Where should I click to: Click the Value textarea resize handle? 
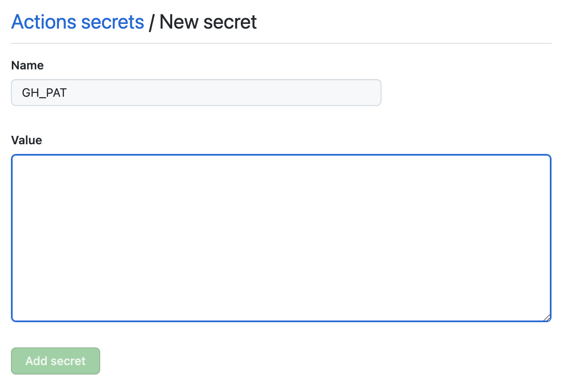[x=547, y=318]
